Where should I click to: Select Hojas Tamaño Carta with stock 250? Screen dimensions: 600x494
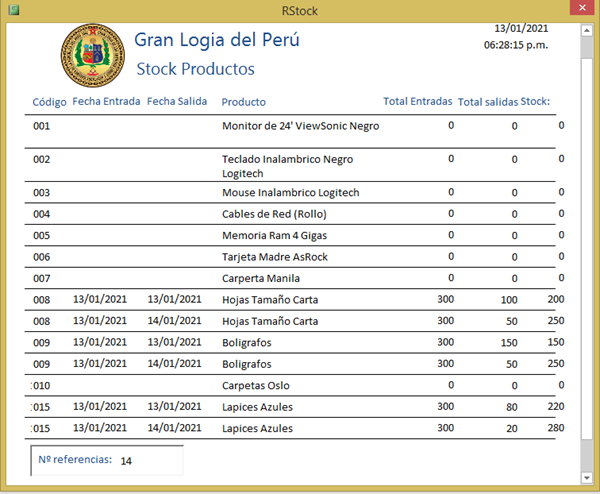coord(270,321)
